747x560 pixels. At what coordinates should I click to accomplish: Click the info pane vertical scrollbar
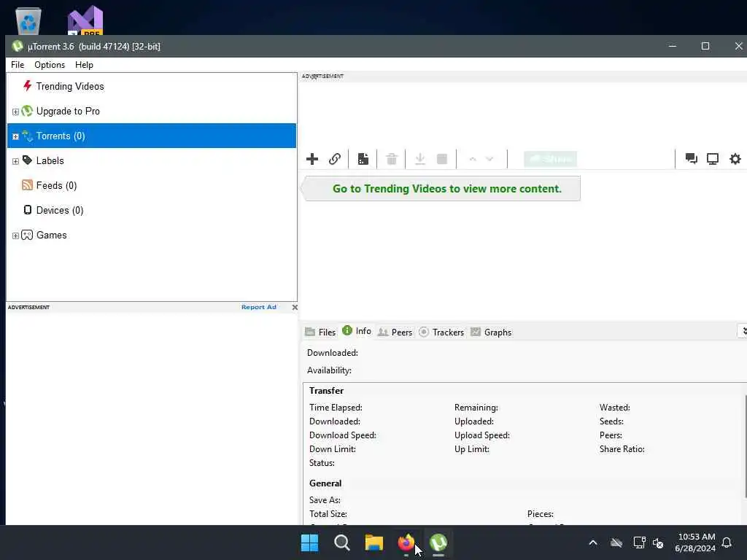click(745, 448)
